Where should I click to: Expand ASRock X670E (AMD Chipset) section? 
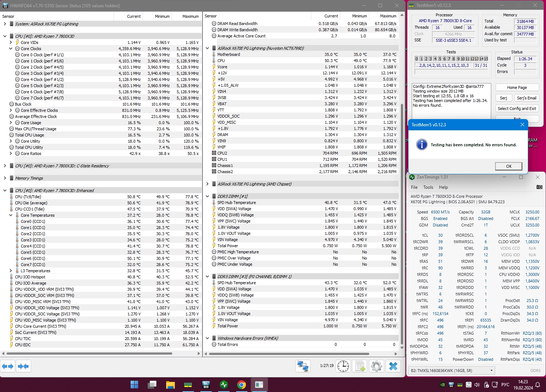coord(207,184)
